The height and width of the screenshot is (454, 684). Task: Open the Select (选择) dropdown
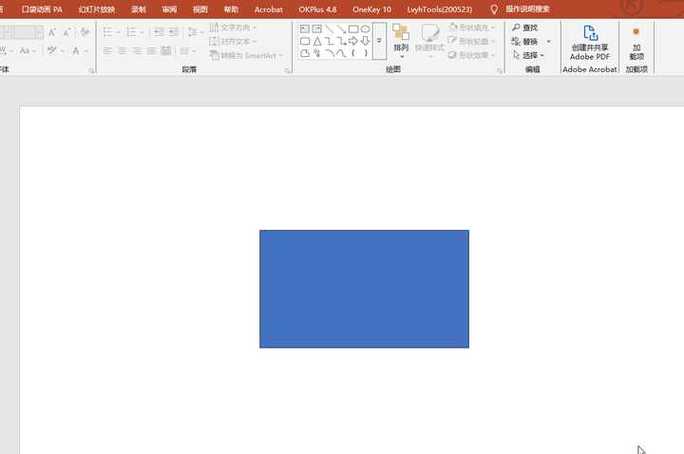[x=528, y=55]
